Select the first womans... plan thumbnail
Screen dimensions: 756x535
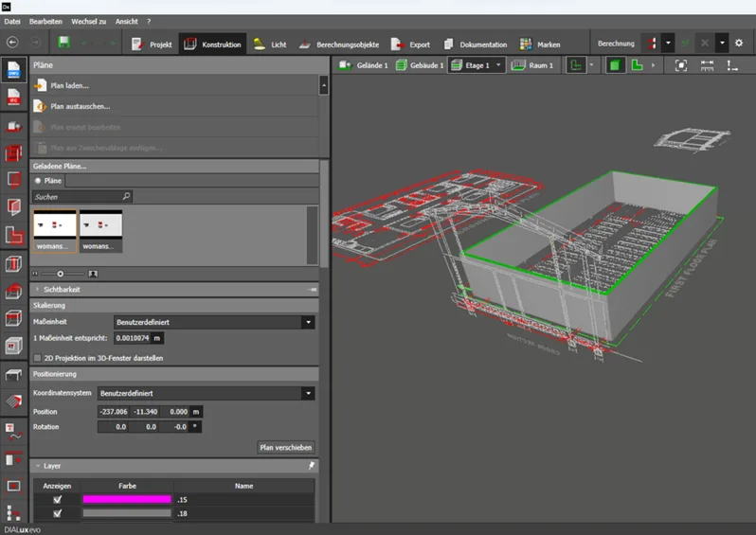(55, 231)
